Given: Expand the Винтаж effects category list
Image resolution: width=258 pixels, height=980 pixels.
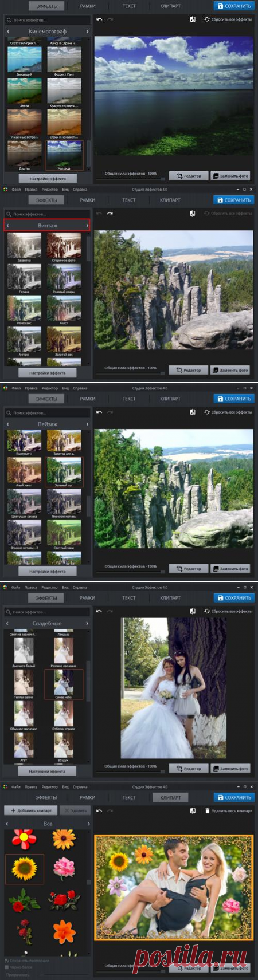Looking at the screenshot, I should click(x=48, y=226).
